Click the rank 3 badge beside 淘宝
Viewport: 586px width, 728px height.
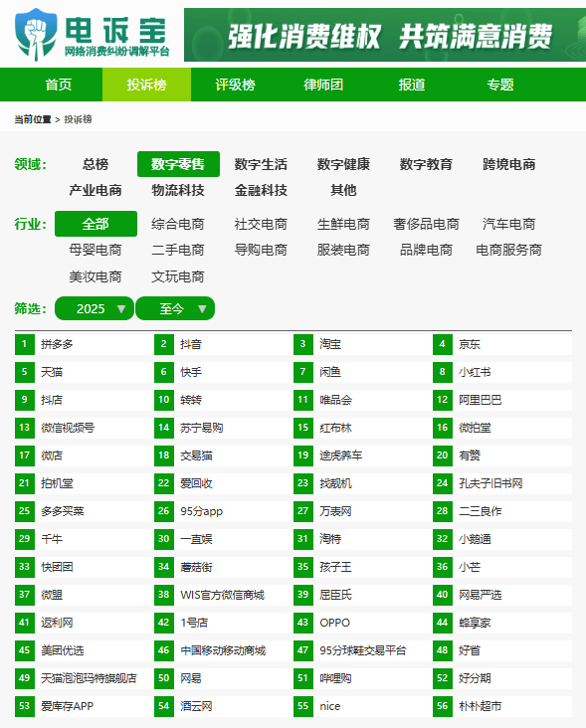pos(303,344)
